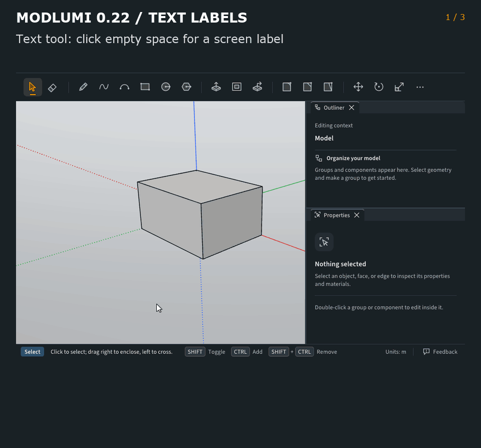Click the Feedback speech bubble icon
This screenshot has height=448, width=481.
426,352
